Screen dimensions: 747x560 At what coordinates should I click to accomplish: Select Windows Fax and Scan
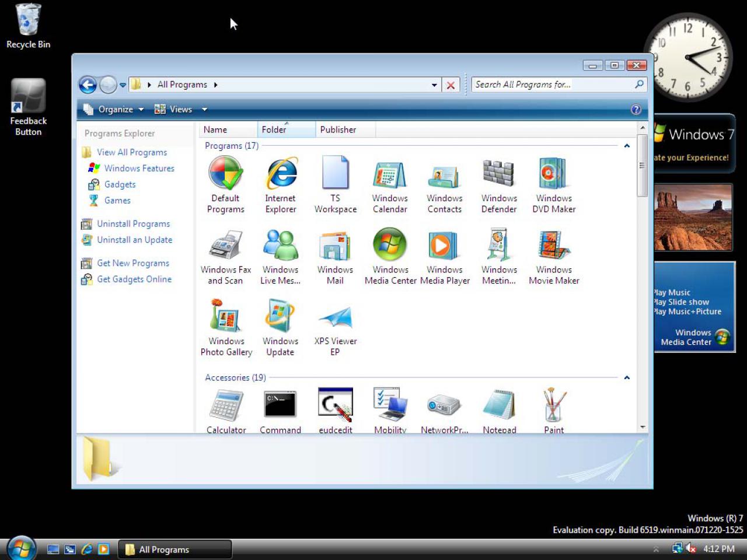pyautogui.click(x=226, y=257)
